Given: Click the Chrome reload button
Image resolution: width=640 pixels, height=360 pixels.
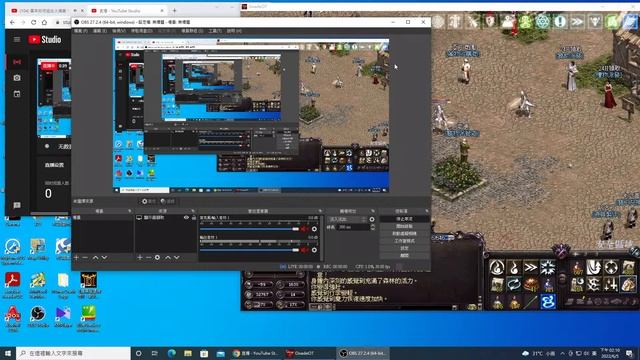Looking at the screenshot, I should click(33, 22).
